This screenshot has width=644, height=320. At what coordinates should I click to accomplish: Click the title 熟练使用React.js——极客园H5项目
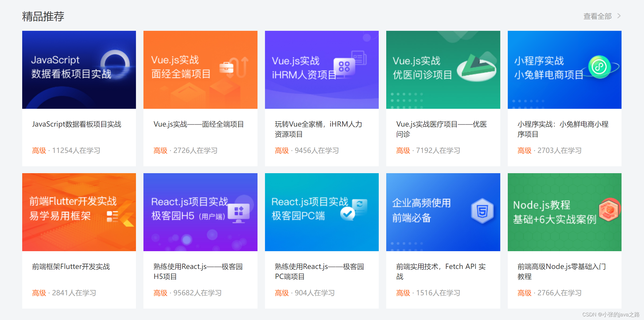coord(198,271)
